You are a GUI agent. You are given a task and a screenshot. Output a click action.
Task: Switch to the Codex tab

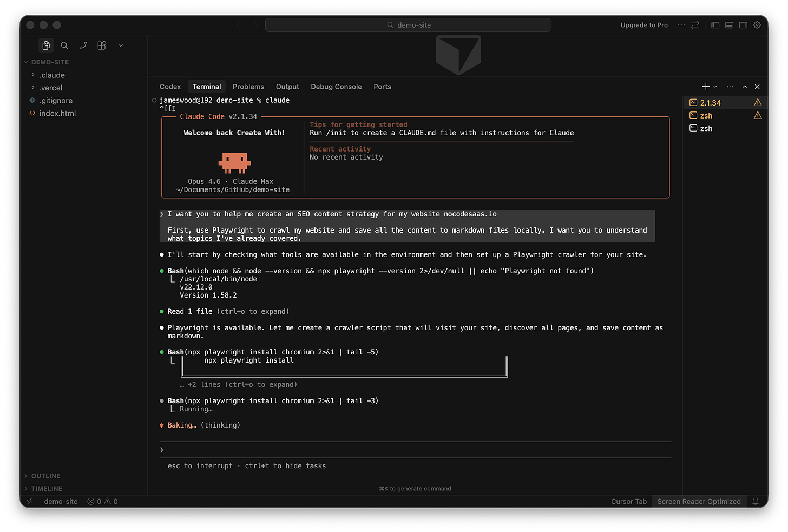(170, 87)
